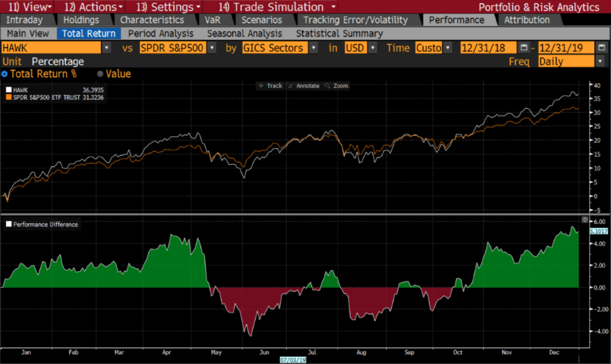Expand the GICS Sectors dropdown

point(313,48)
